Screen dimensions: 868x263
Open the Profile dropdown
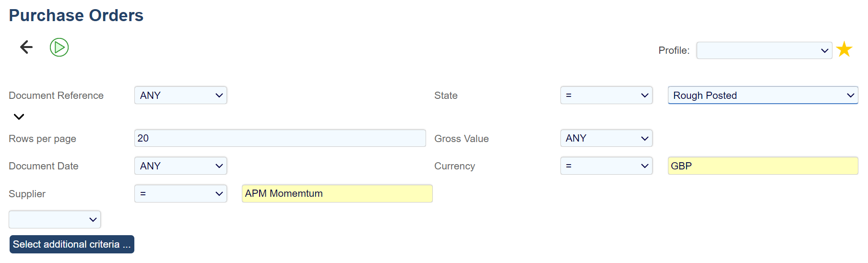764,50
